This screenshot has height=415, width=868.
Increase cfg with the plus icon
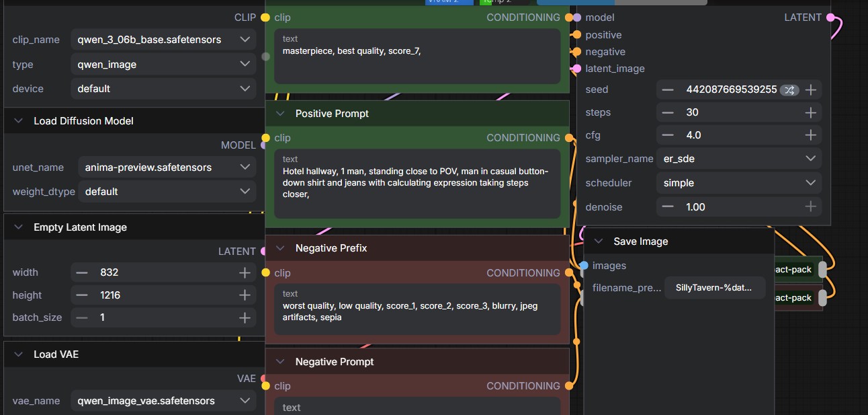click(811, 135)
